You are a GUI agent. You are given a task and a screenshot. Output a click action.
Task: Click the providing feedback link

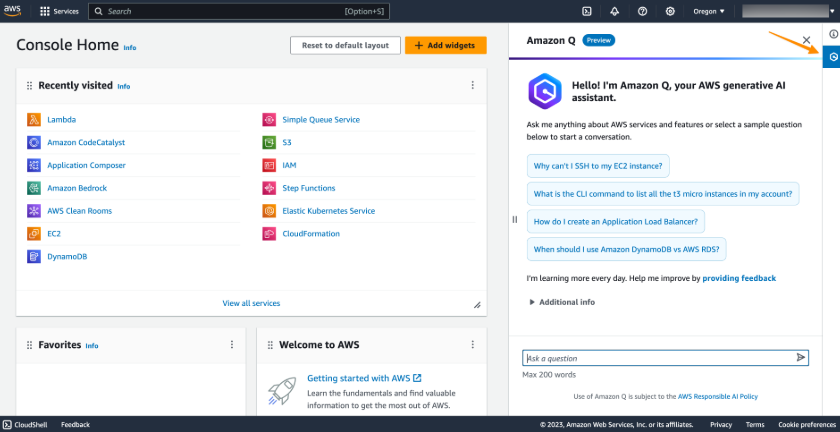(x=739, y=278)
